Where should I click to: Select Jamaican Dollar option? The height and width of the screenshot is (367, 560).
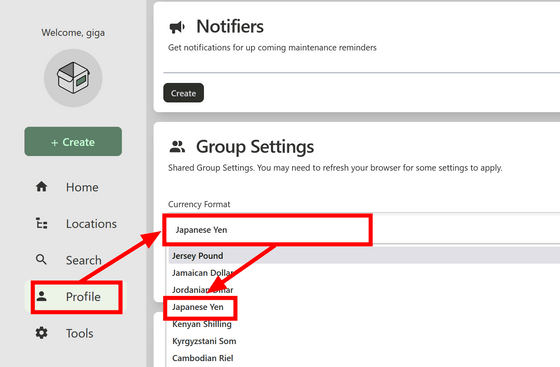(202, 273)
